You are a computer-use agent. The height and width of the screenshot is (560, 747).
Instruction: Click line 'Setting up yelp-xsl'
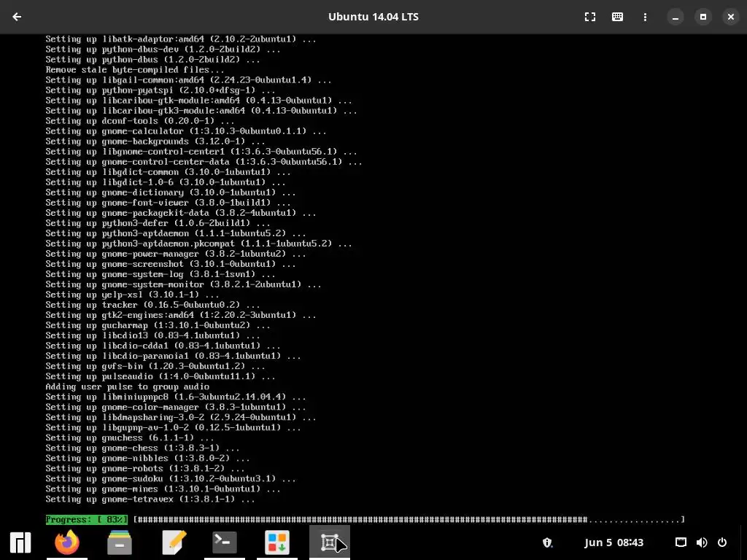click(133, 295)
